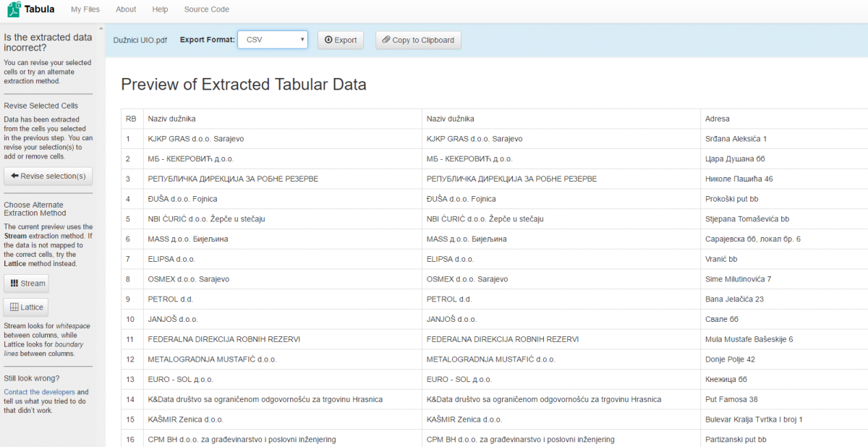Switch to the Lattice extraction method

coord(27,307)
